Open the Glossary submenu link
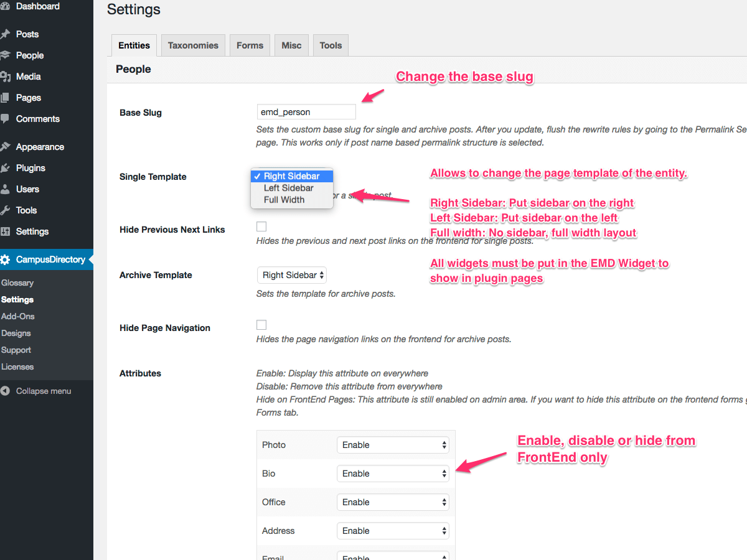This screenshot has width=747, height=560. [17, 282]
